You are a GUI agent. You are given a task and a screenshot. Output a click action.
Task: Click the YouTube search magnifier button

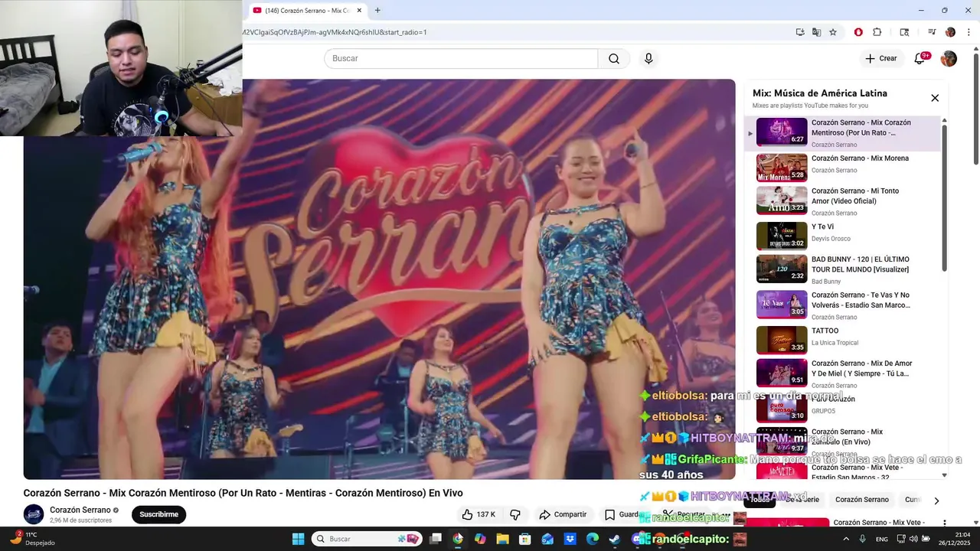(614, 59)
